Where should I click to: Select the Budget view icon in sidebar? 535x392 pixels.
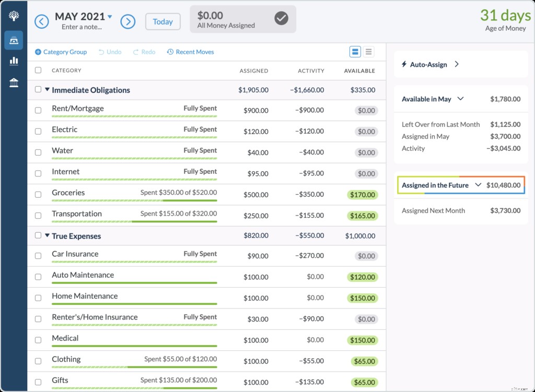(14, 40)
